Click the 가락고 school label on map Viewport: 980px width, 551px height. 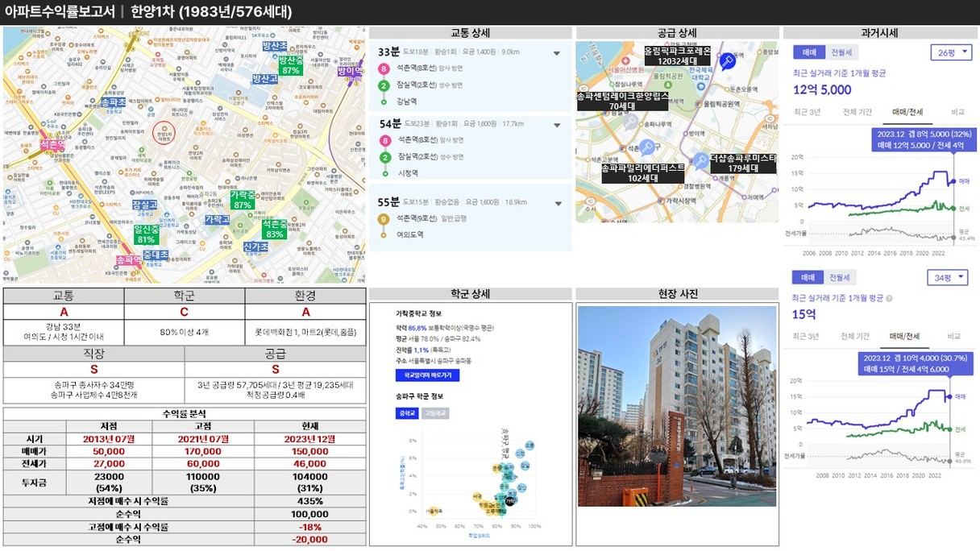pyautogui.click(x=217, y=219)
